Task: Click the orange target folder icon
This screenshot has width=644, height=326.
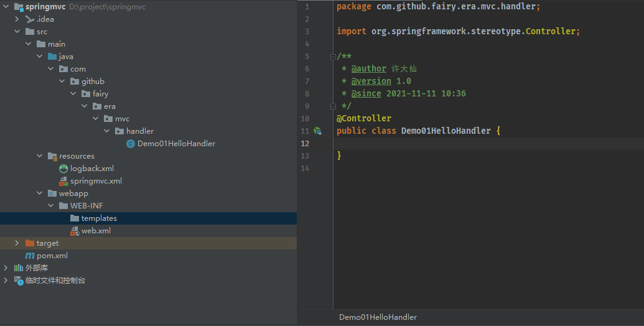Action: pos(30,243)
